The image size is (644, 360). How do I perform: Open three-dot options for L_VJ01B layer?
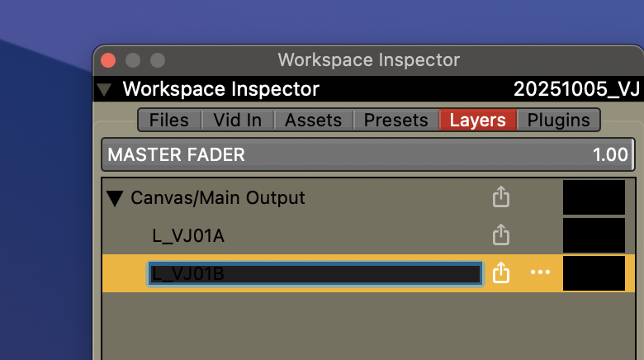point(540,272)
